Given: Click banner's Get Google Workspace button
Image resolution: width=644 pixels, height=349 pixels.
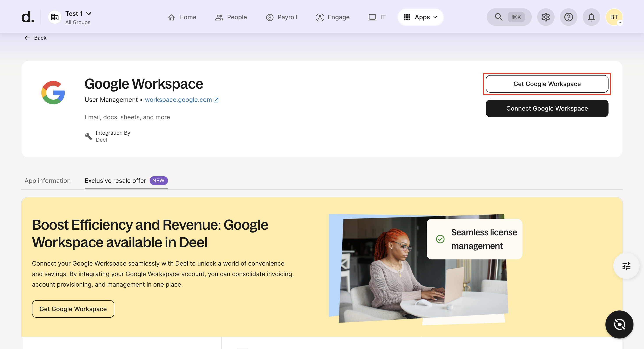Looking at the screenshot, I should point(73,309).
